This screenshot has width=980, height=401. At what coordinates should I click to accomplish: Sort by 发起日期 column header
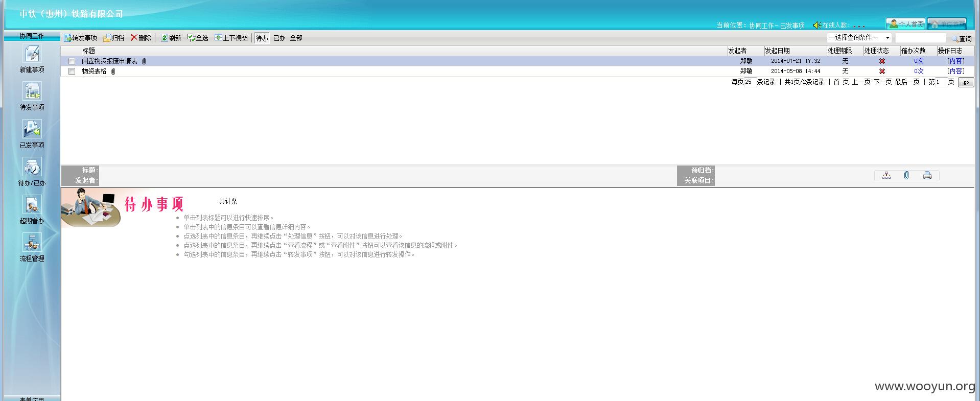pyautogui.click(x=777, y=51)
